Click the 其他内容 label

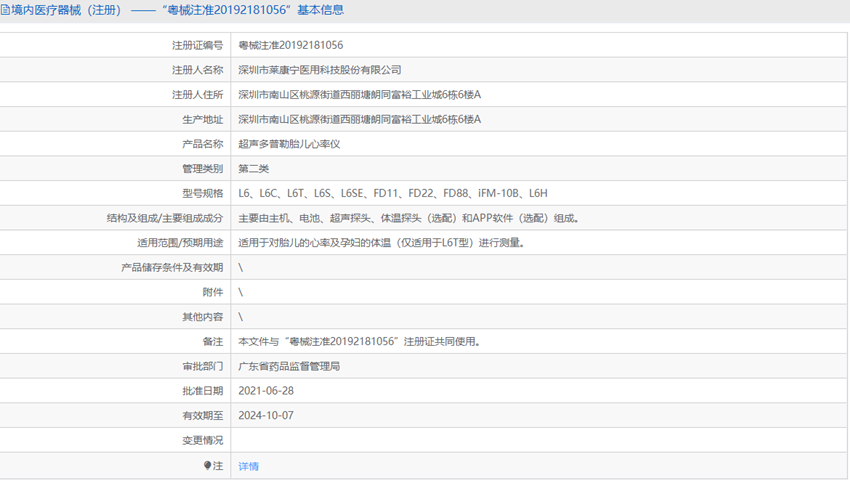[x=202, y=317]
